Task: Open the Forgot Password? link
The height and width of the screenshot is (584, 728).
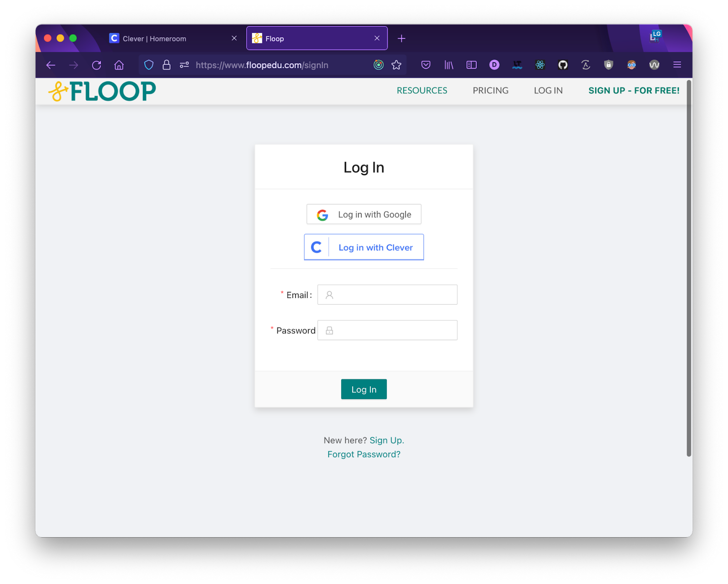Action: click(x=364, y=454)
